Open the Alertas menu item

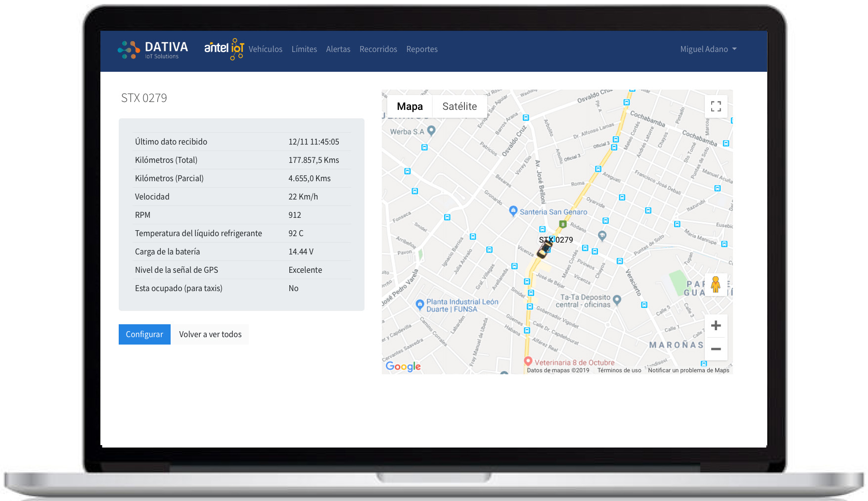338,49
